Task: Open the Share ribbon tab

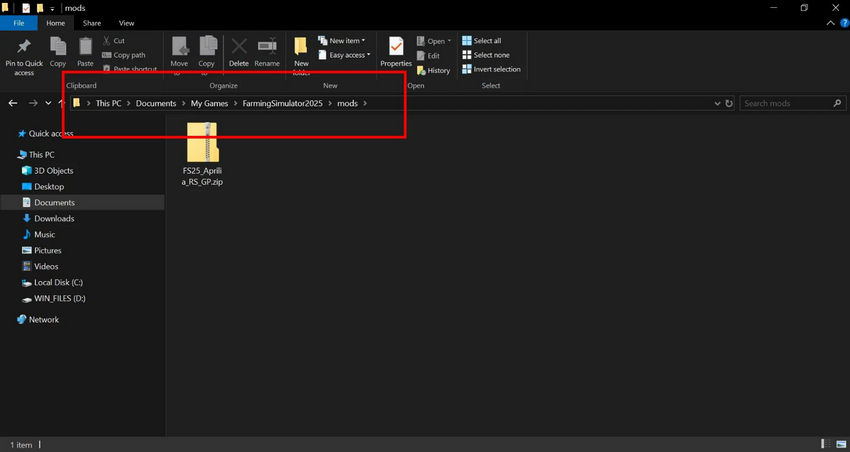Action: 92,22
